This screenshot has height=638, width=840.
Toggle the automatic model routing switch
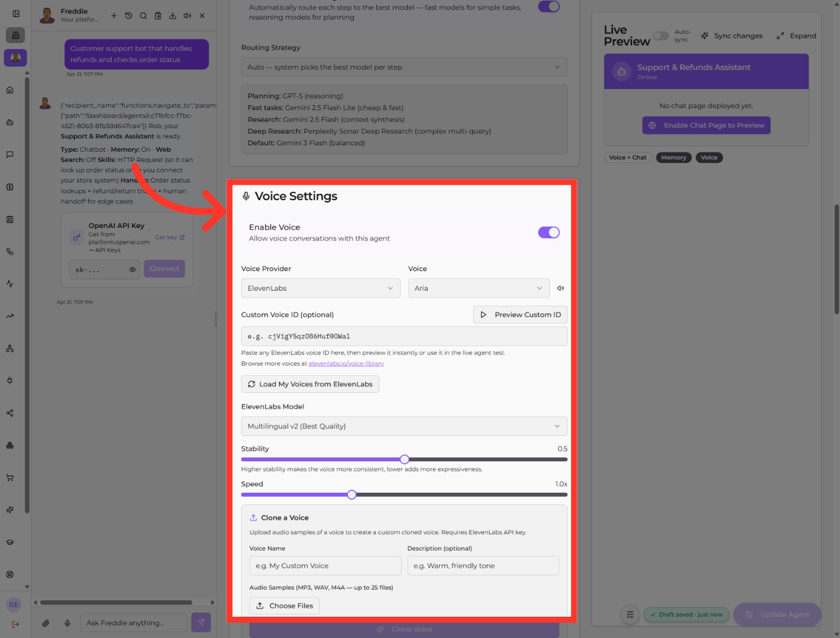tap(549, 6)
